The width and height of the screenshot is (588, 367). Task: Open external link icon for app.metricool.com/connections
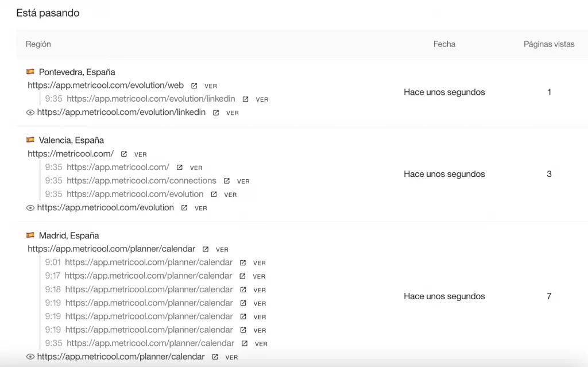(x=227, y=181)
